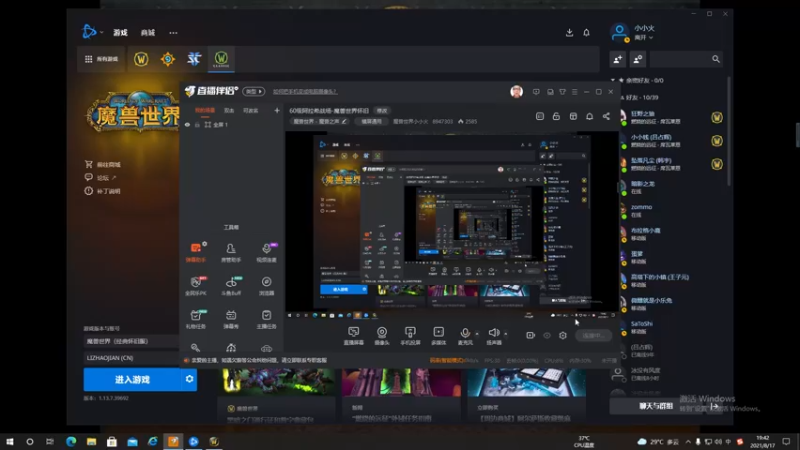This screenshot has width=800, height=450.
Task: Open layout grid icon in stream toolbar
Action: coord(573,117)
